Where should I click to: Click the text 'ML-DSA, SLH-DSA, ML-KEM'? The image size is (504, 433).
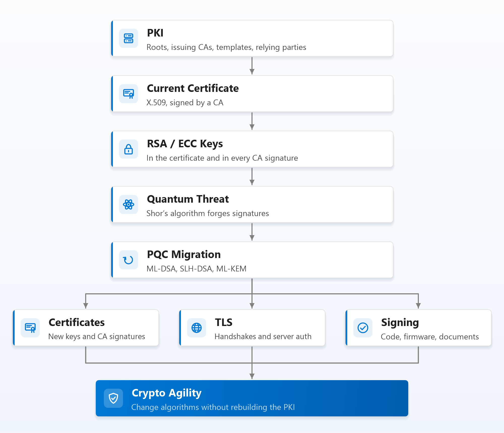[197, 269]
